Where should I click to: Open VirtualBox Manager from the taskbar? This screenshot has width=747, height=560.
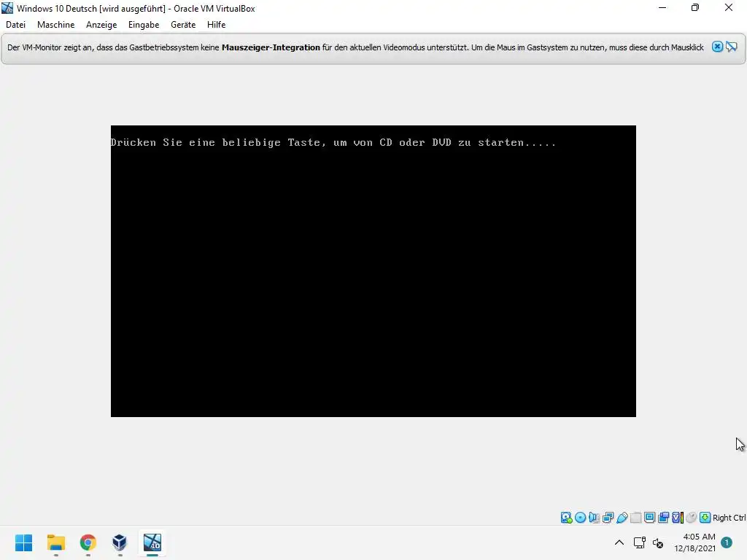point(120,542)
